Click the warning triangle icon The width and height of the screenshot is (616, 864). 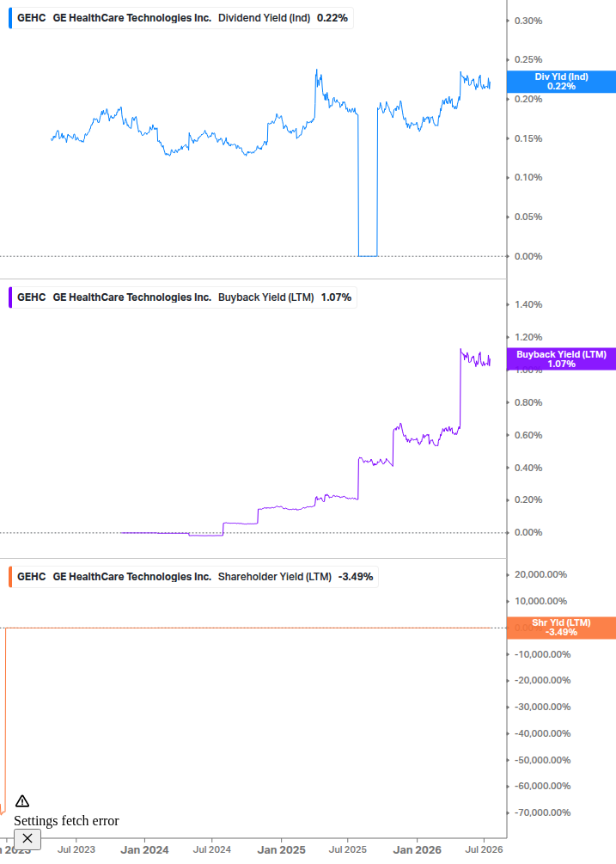[22, 801]
